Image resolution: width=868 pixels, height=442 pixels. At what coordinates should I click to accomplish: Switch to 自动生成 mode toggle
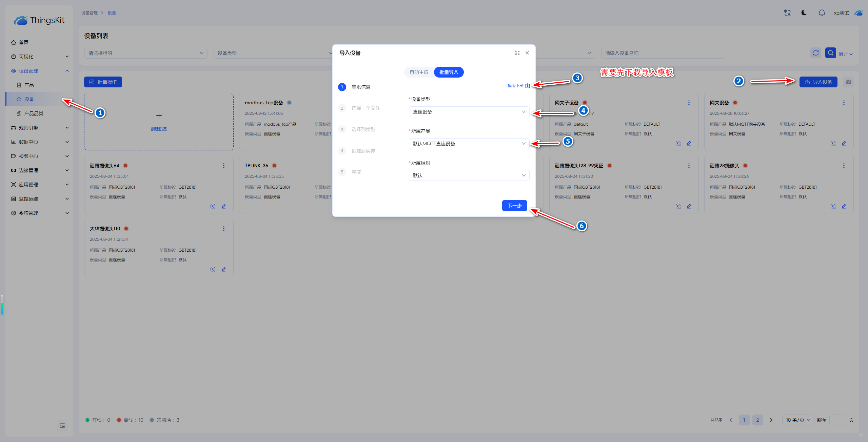[419, 72]
